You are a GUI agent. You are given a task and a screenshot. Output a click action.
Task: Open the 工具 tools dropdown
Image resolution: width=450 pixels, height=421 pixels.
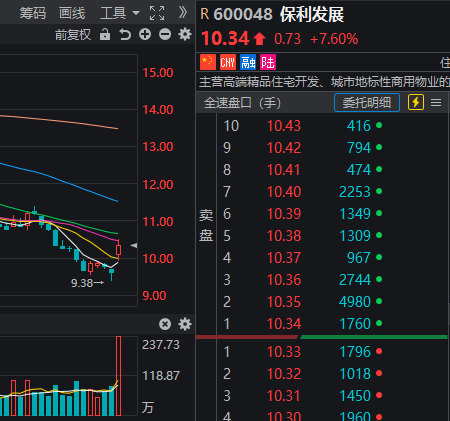tap(120, 13)
